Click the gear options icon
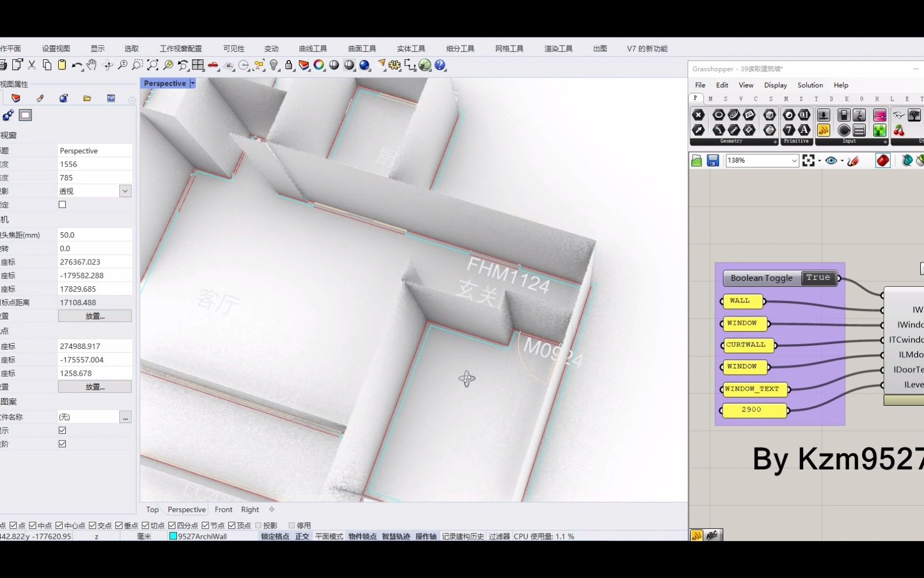Viewport: 924px width, 578px height. (x=395, y=65)
